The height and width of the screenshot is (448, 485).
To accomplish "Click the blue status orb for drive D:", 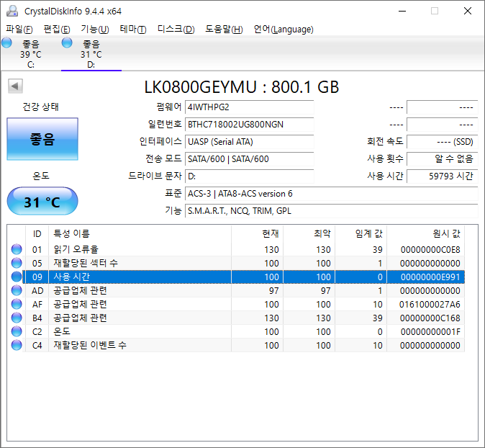I will [x=67, y=42].
